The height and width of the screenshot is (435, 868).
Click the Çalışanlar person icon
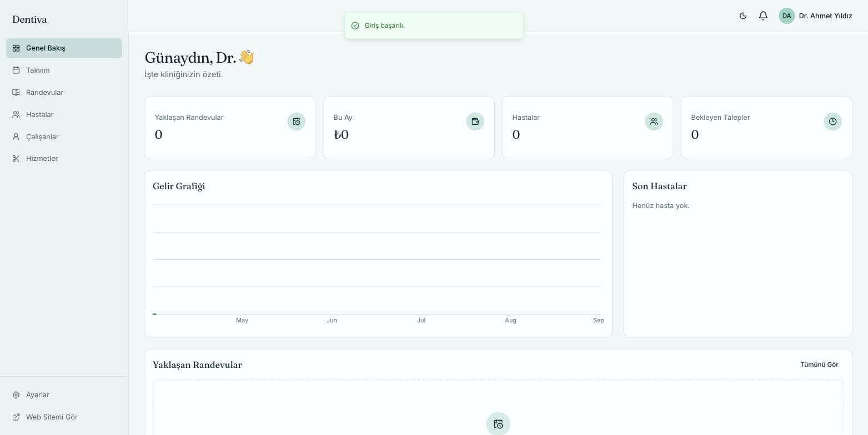click(x=16, y=137)
